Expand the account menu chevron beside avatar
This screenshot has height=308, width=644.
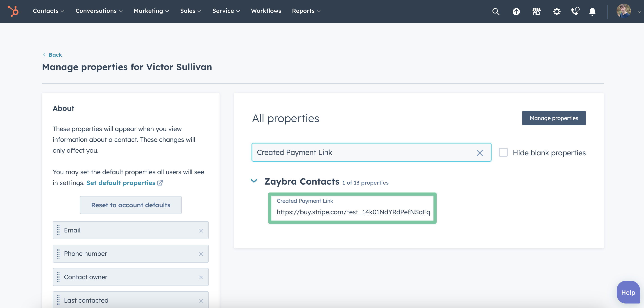(639, 12)
